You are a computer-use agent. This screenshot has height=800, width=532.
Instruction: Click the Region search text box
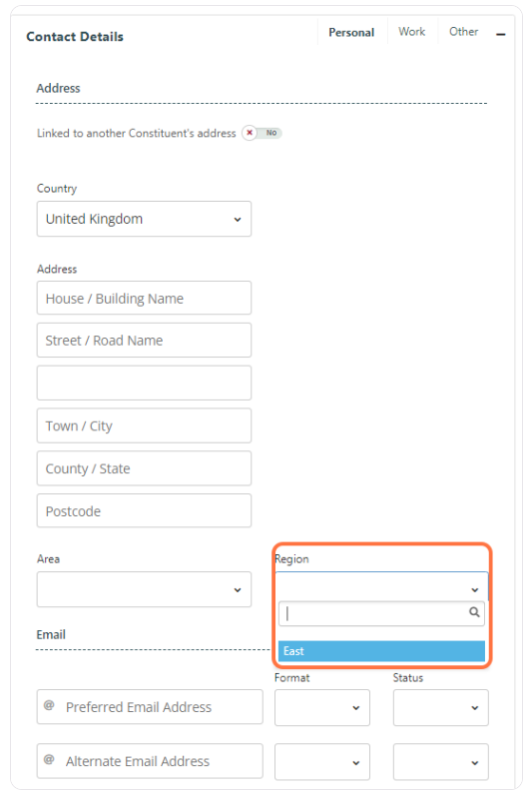coord(381,613)
